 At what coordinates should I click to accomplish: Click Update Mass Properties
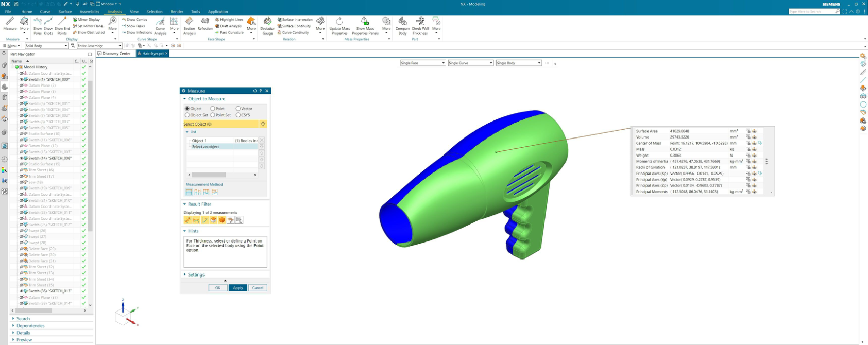click(339, 26)
